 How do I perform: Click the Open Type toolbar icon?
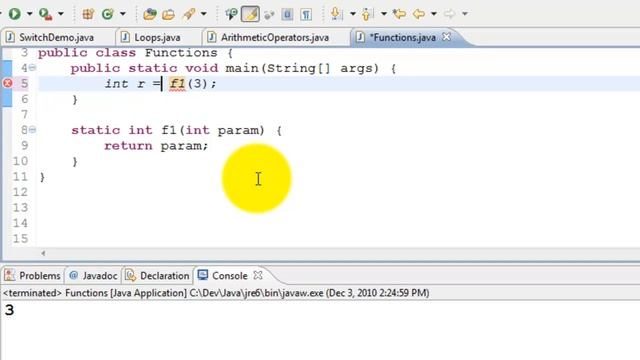150,14
